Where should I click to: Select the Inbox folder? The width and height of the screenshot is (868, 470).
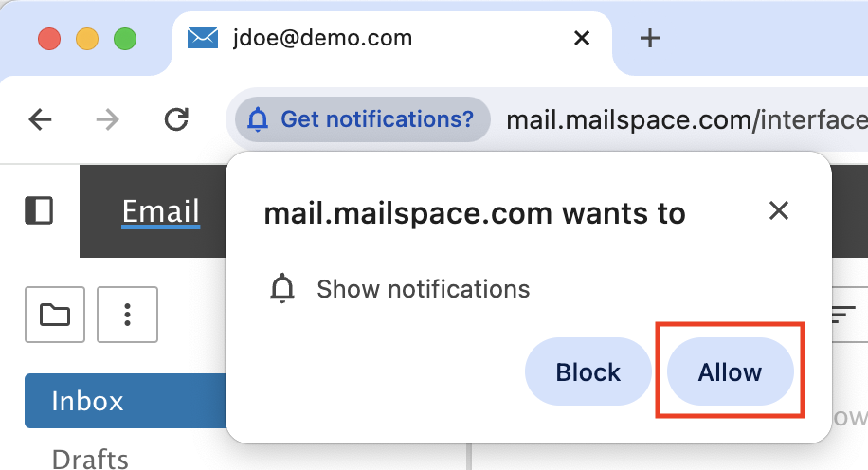point(126,401)
